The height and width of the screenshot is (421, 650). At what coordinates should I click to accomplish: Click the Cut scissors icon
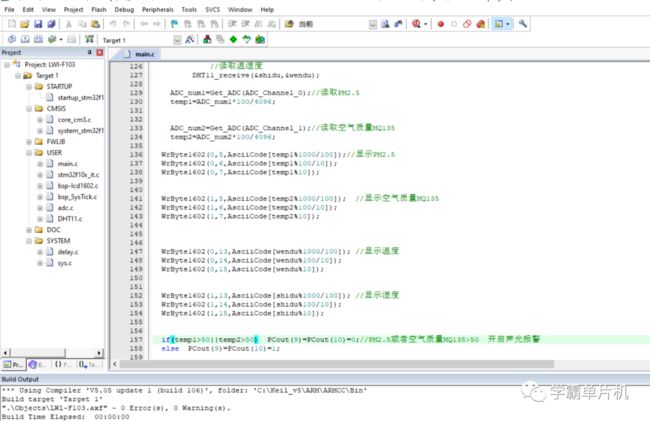point(69,24)
